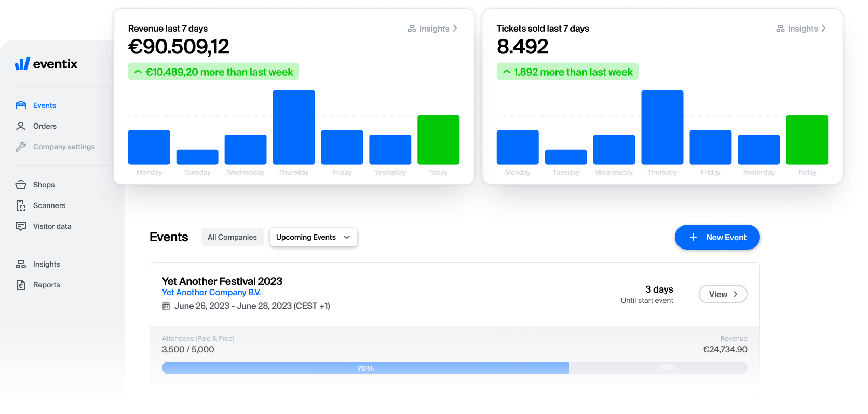Create a New Event
The image size is (868, 414).
717,237
